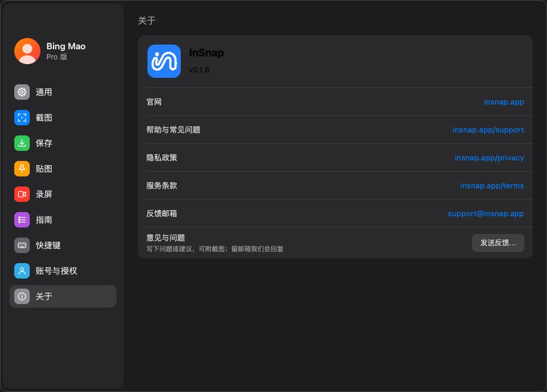Click the info icon for 关于
Image resolution: width=547 pixels, height=392 pixels.
22,296
